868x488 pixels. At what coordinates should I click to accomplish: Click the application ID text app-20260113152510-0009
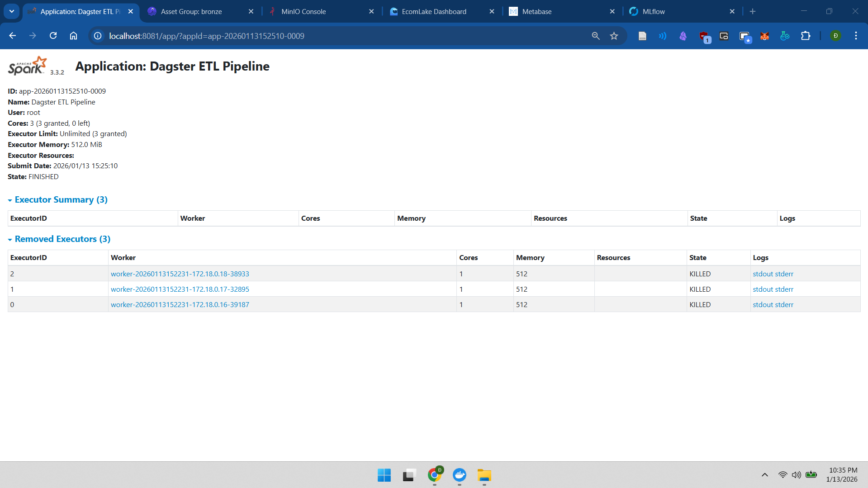62,91
